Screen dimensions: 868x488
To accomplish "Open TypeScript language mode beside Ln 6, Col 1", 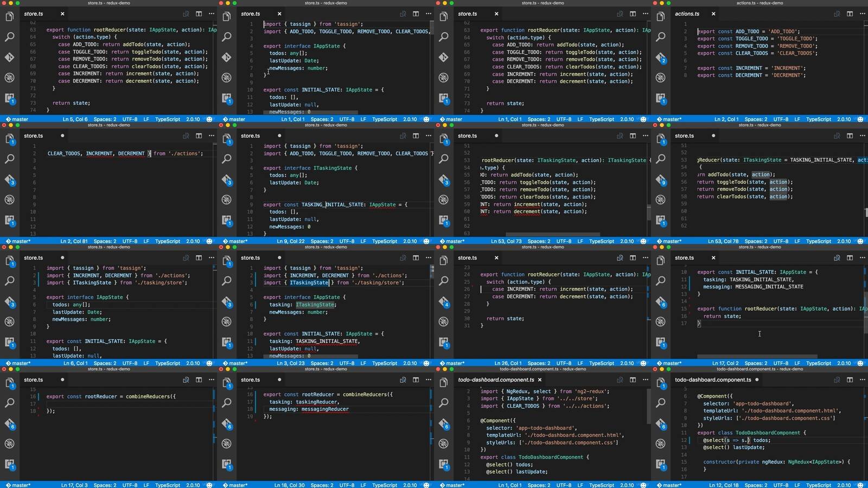I will 167,363.
